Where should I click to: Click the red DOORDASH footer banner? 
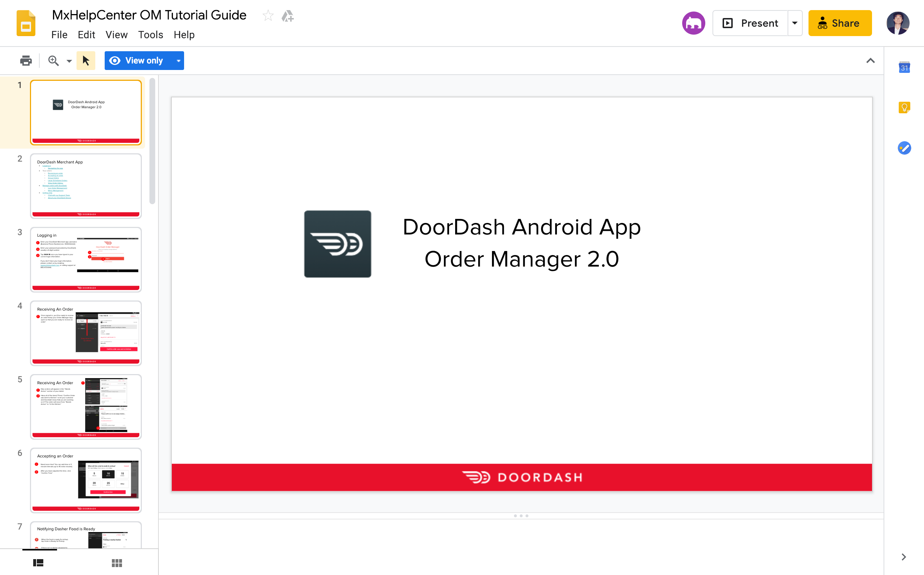tap(522, 477)
